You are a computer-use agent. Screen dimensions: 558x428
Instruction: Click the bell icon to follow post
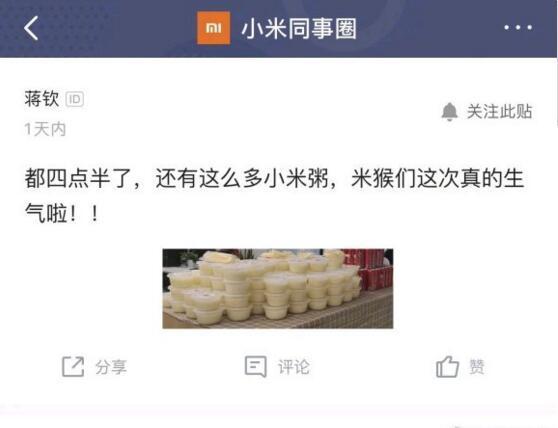[449, 112]
